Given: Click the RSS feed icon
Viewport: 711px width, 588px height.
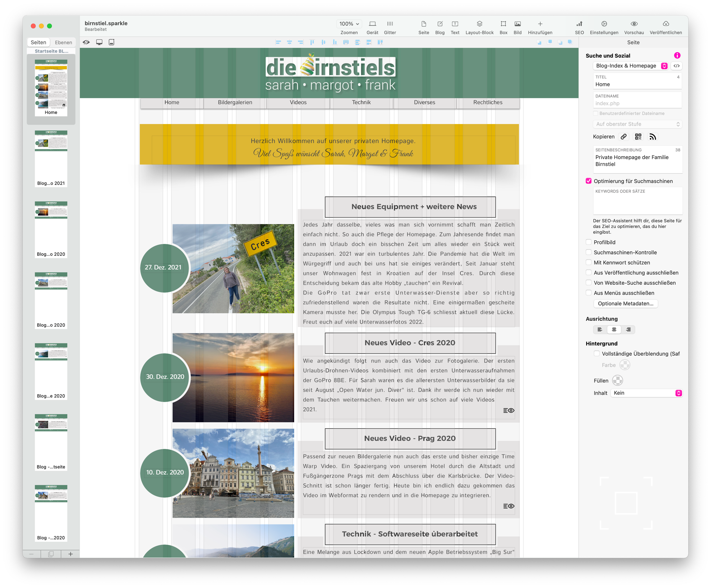Looking at the screenshot, I should tap(653, 136).
